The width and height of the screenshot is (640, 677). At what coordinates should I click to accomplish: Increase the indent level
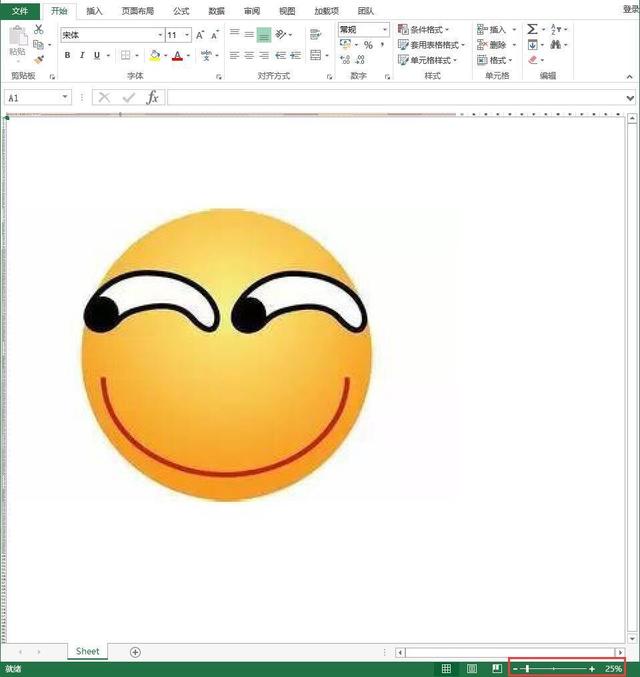[x=296, y=55]
